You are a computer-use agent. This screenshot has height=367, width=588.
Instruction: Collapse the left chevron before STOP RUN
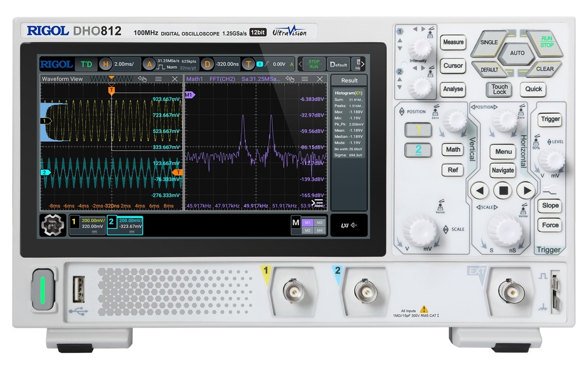(x=300, y=64)
